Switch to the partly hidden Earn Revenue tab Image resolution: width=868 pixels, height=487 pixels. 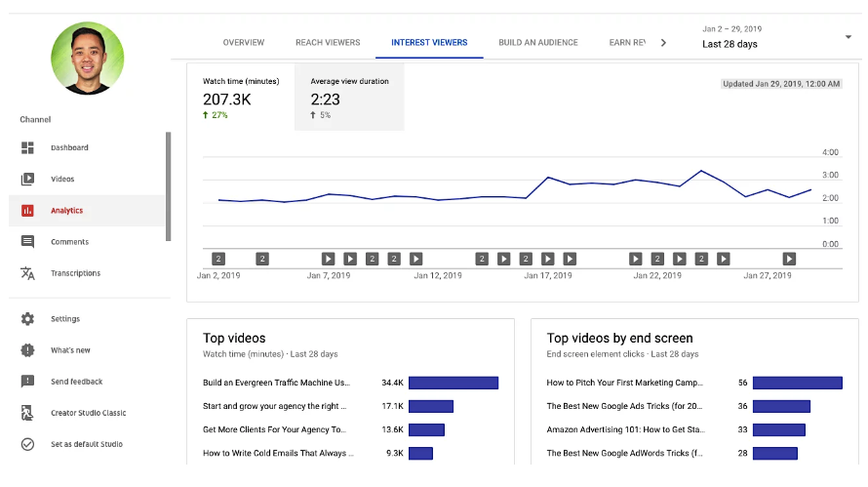pos(627,42)
